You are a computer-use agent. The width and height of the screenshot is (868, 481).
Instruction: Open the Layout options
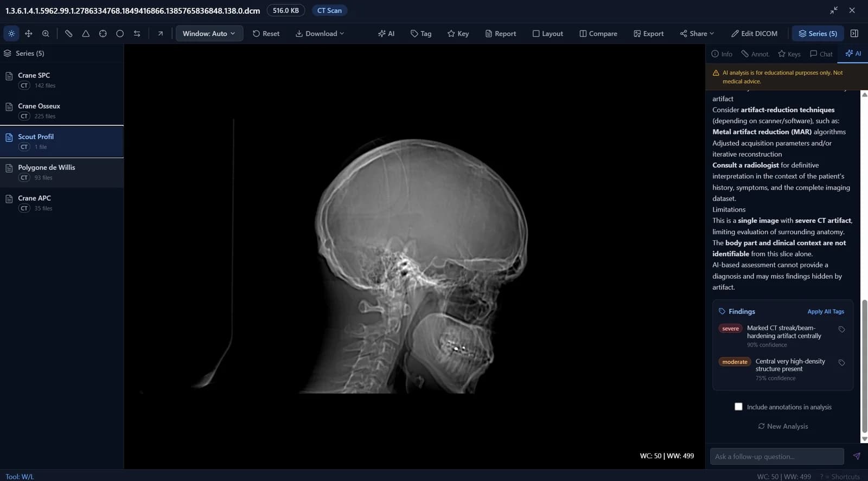click(547, 34)
